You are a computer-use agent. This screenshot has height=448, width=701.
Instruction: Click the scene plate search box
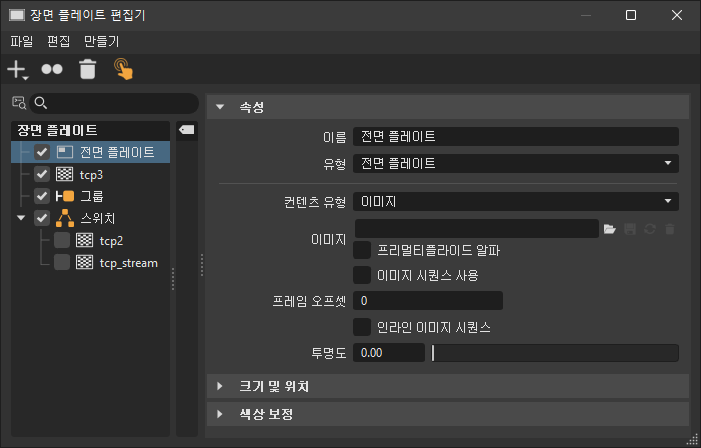pyautogui.click(x=114, y=103)
